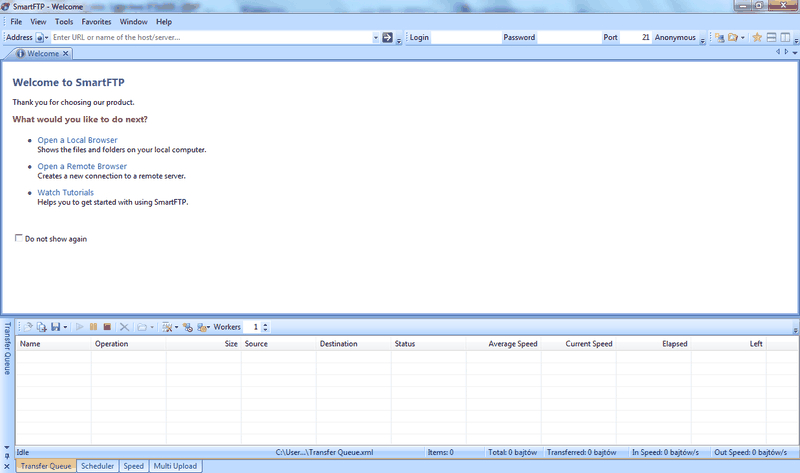
Task: Sort by the Status column header
Action: click(429, 344)
